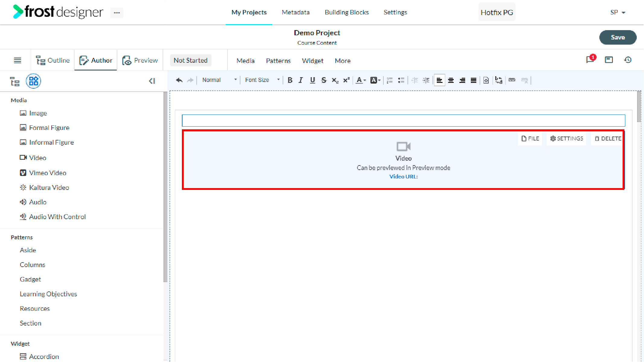644x362 pixels.
Task: Switch to the tree structure view icon
Action: coord(15,81)
